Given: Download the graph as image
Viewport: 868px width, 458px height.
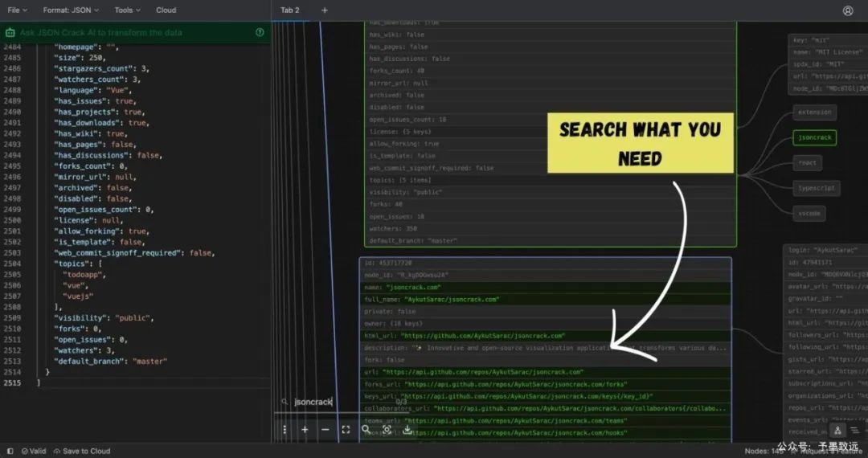Looking at the screenshot, I should coord(407,430).
